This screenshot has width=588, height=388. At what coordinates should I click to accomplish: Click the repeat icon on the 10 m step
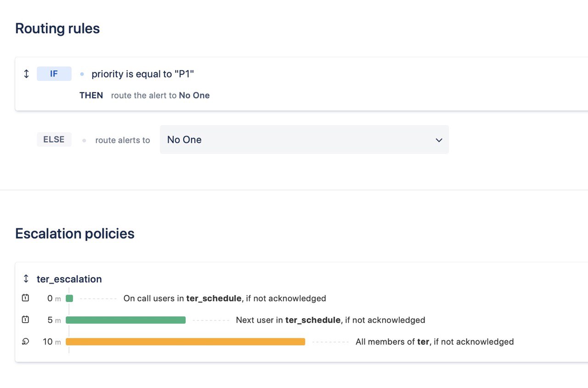coord(25,342)
